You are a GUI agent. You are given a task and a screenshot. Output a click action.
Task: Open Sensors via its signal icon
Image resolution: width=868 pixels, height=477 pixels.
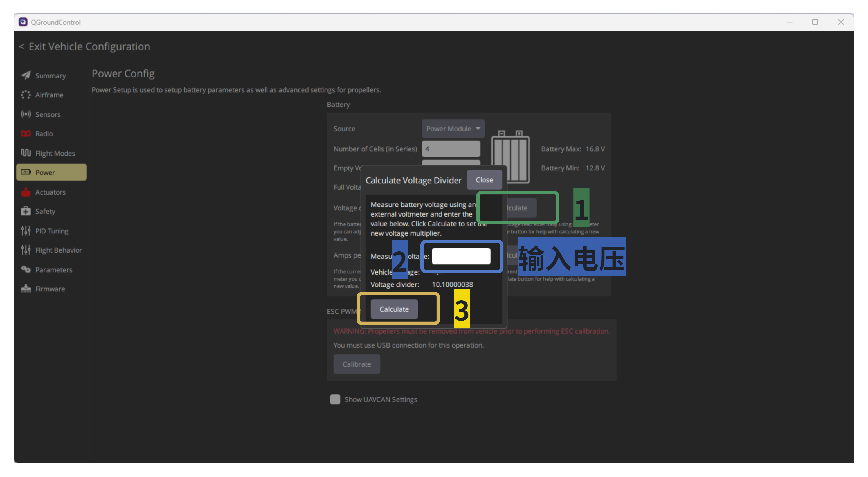pos(26,114)
